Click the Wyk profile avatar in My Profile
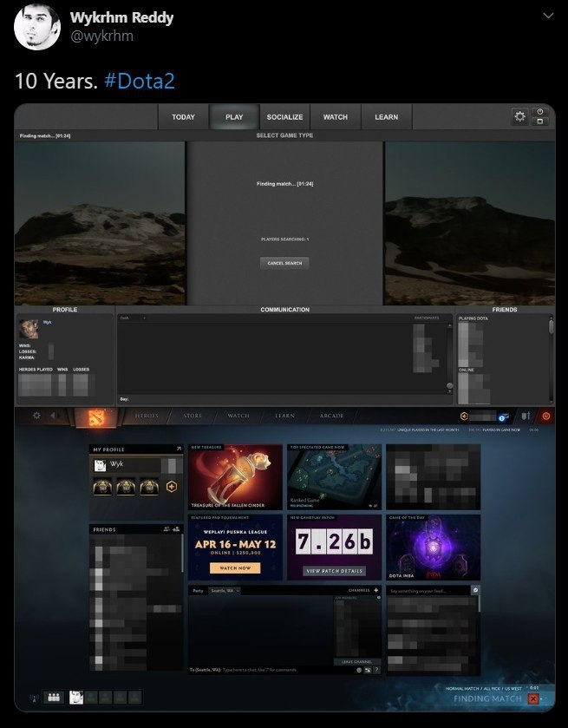This screenshot has height=728, width=568. click(x=100, y=465)
